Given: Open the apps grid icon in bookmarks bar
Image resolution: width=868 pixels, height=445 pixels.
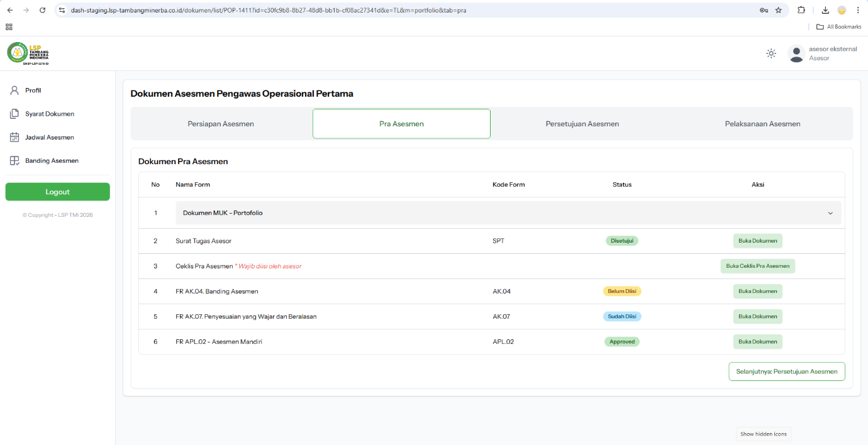Looking at the screenshot, I should click(9, 27).
